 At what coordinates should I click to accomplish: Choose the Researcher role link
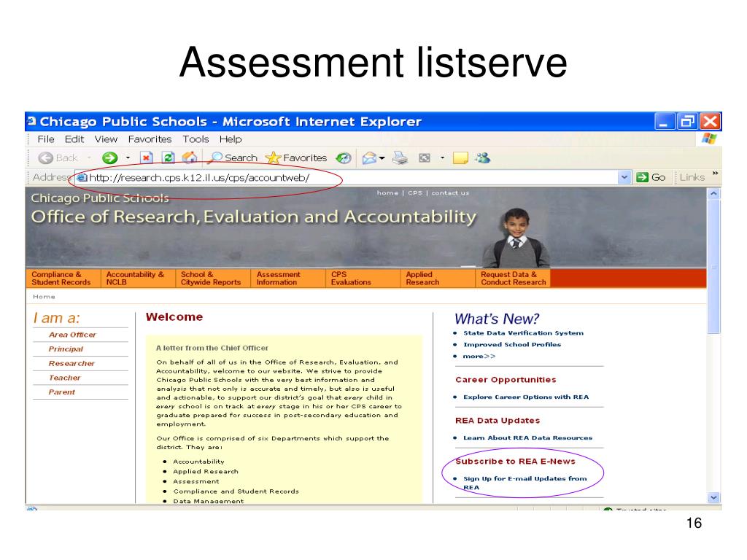[x=71, y=363]
